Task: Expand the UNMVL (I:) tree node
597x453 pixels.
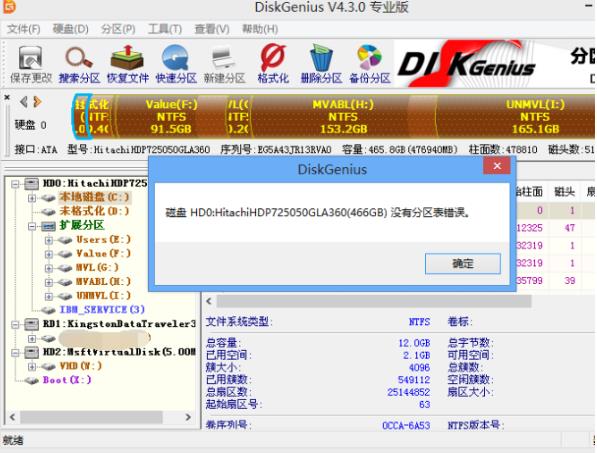Action: pos(49,296)
